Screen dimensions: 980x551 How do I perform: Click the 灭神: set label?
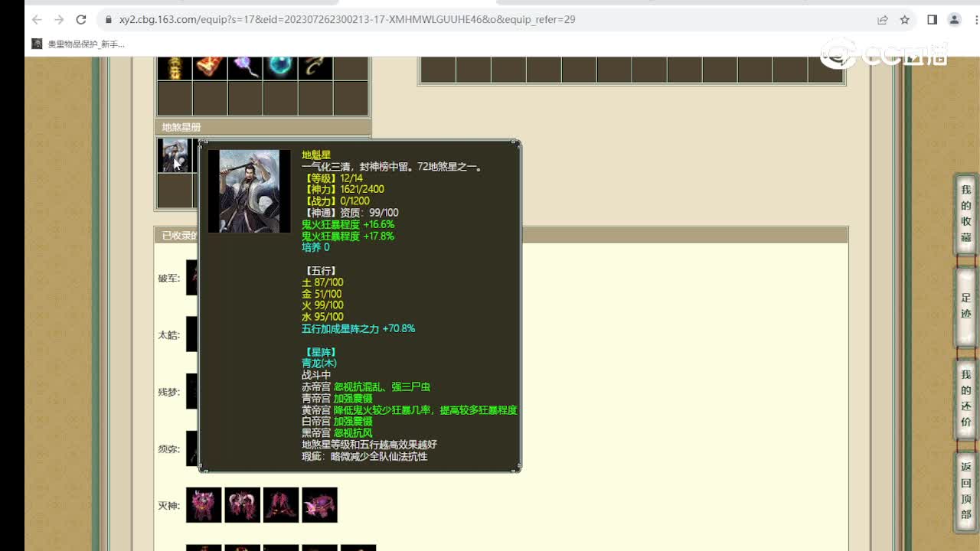(x=169, y=506)
